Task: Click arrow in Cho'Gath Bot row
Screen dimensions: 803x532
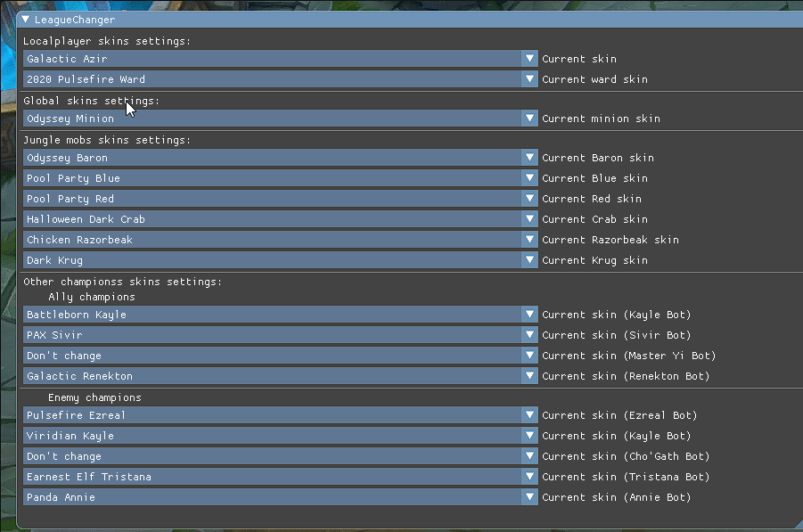Action: pyautogui.click(x=529, y=456)
